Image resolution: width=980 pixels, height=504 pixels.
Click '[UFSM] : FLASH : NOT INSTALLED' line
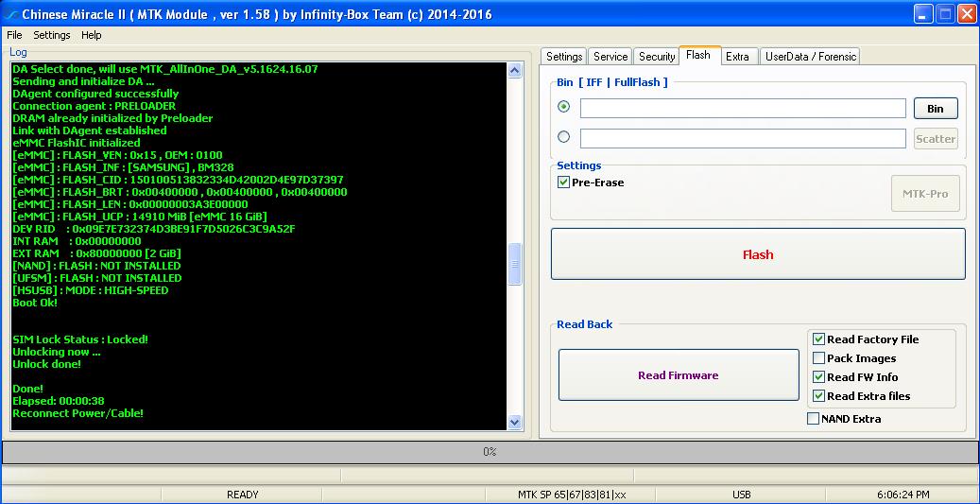(x=97, y=278)
